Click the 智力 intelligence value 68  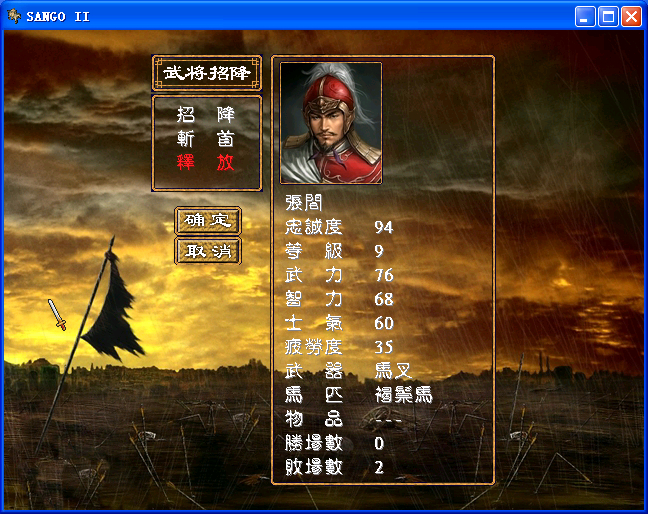tap(384, 299)
